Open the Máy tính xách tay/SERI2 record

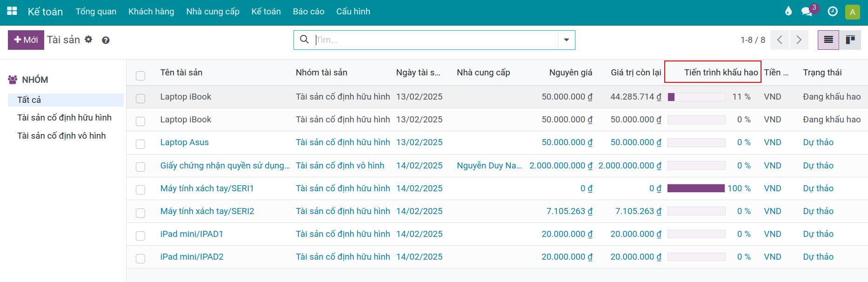[x=207, y=211]
